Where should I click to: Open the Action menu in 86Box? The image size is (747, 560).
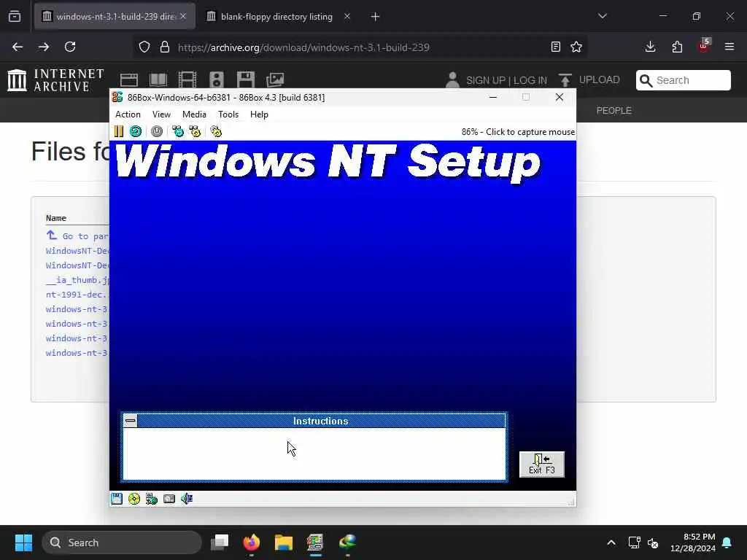click(x=128, y=114)
